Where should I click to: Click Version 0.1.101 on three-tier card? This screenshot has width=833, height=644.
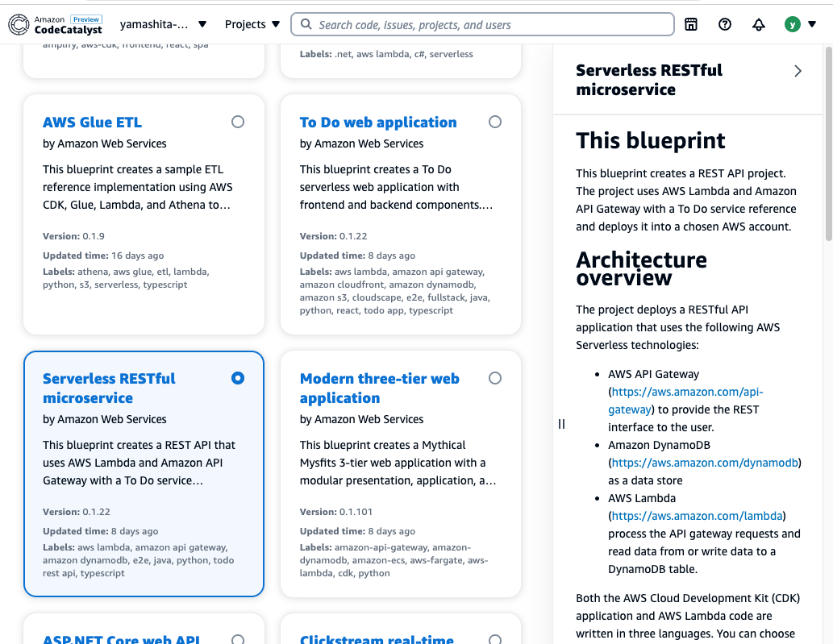[335, 512]
